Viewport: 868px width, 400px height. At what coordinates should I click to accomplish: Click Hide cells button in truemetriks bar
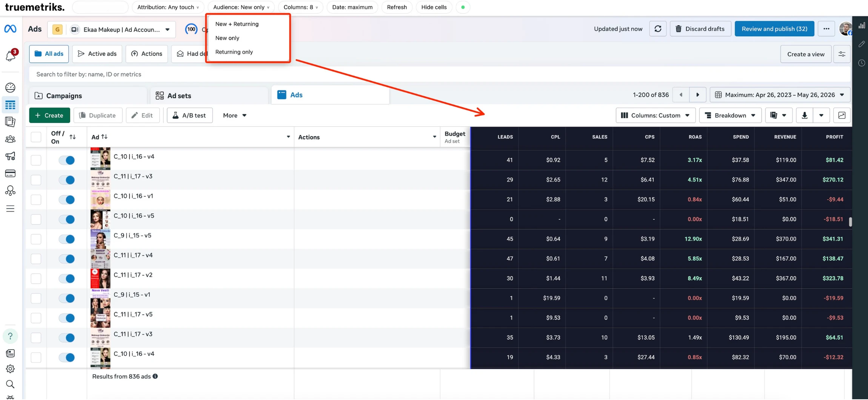(x=434, y=7)
